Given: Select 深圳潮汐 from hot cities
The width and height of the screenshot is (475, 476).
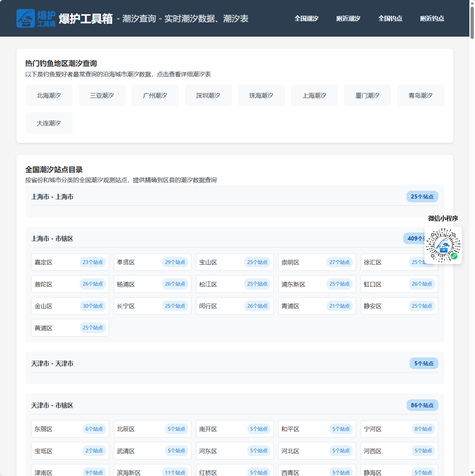Looking at the screenshot, I should [208, 95].
